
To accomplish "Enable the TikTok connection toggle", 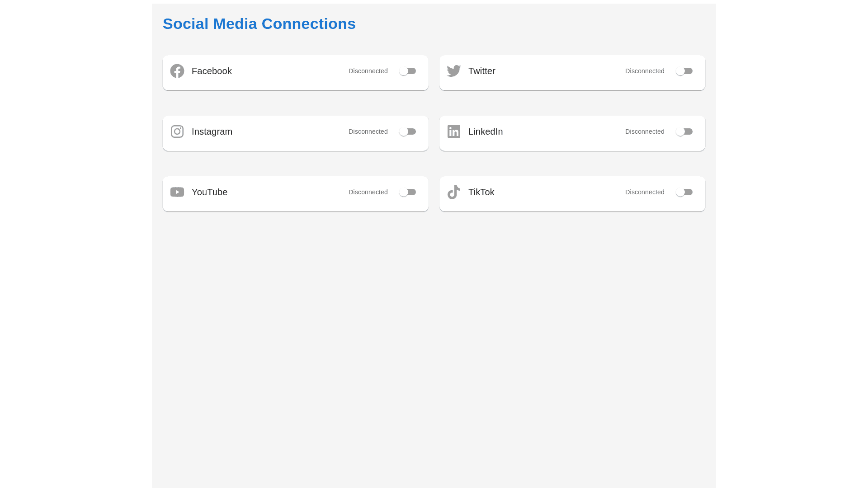I will tap(684, 192).
